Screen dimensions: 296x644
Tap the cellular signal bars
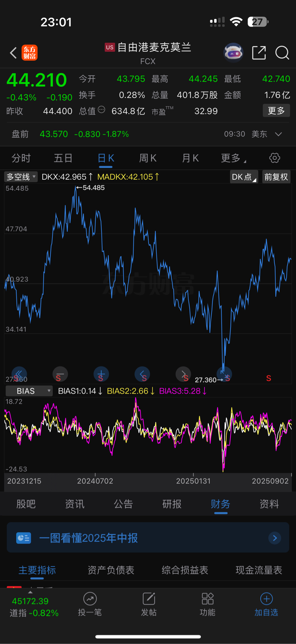(217, 22)
